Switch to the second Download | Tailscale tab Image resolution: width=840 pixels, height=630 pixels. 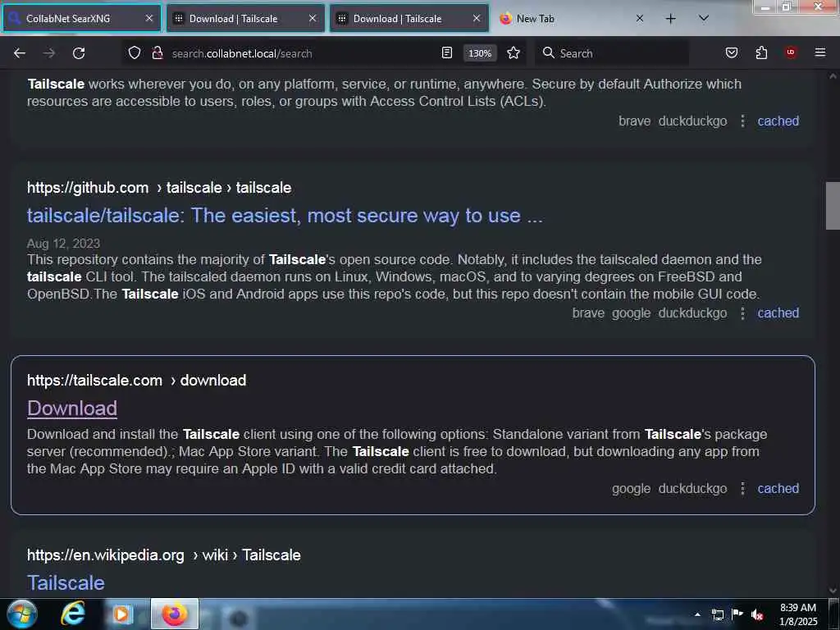tap(409, 19)
